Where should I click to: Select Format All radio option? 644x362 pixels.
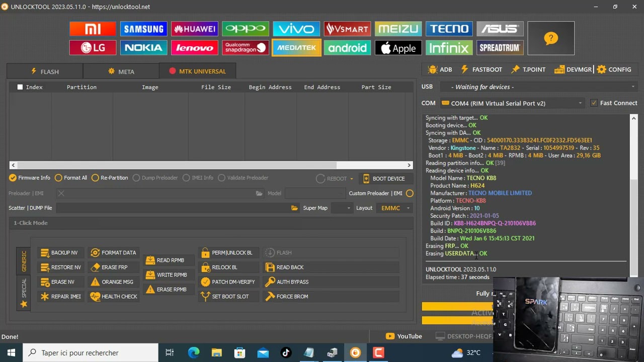coord(71,178)
